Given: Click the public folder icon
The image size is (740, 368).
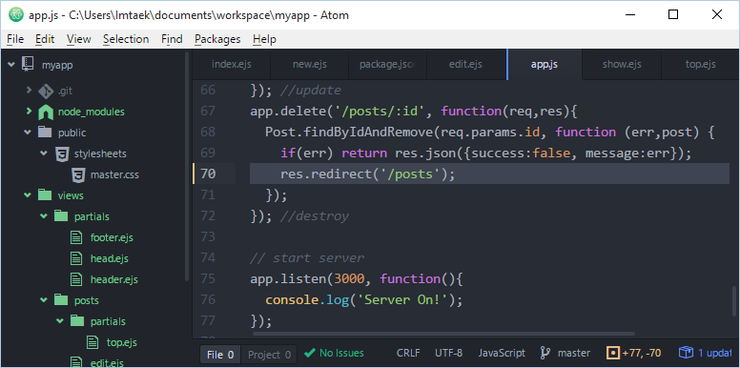Looking at the screenshot, I should [x=45, y=133].
